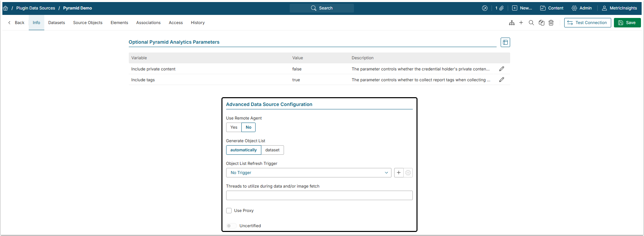The image size is (644, 236).
Task: Edit the Include private content parameter
Action: point(501,69)
